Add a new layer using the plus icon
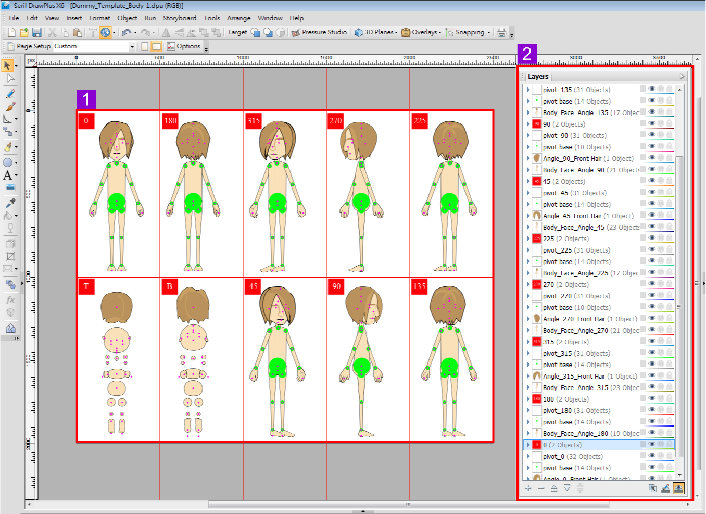Image resolution: width=706 pixels, height=514 pixels. (x=529, y=487)
